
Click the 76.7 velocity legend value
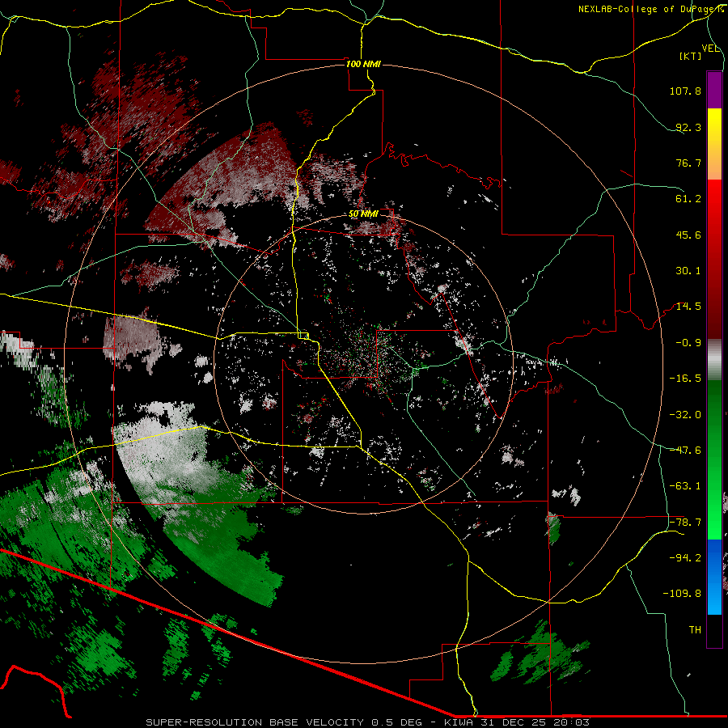[x=688, y=163]
